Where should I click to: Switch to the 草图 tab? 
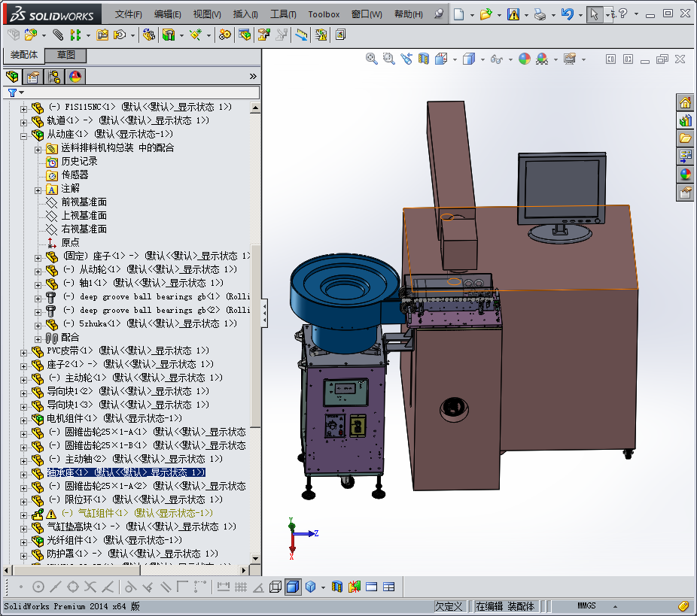[65, 55]
